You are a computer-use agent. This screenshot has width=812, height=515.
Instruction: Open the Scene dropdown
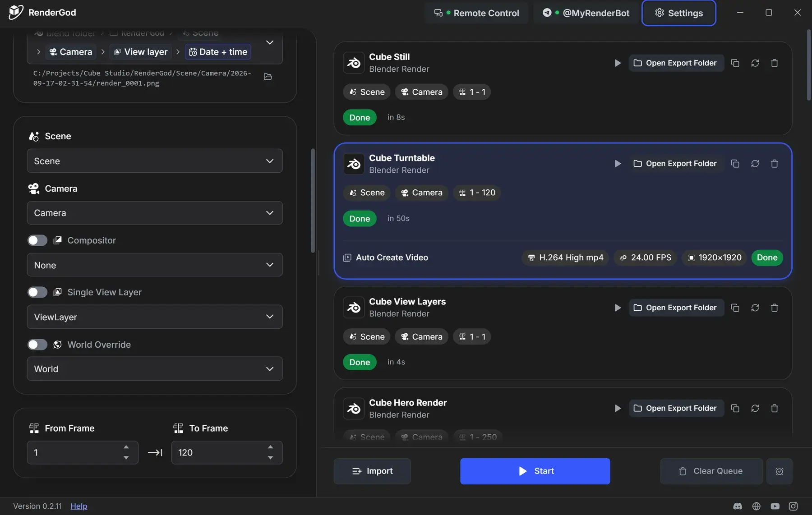155,161
